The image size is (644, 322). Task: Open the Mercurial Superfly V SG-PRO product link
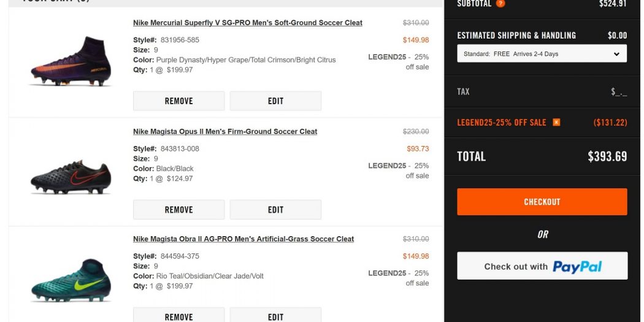coord(247,23)
